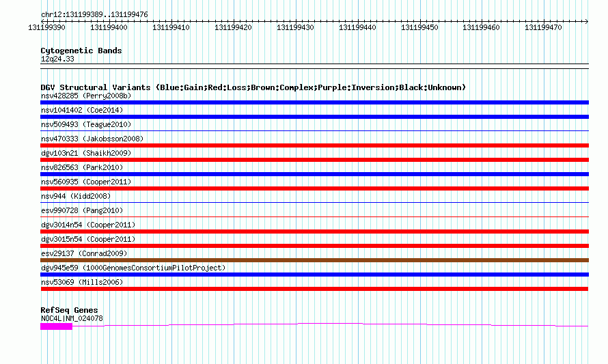Click the nsv509493 (Teague2010) label

86,124
